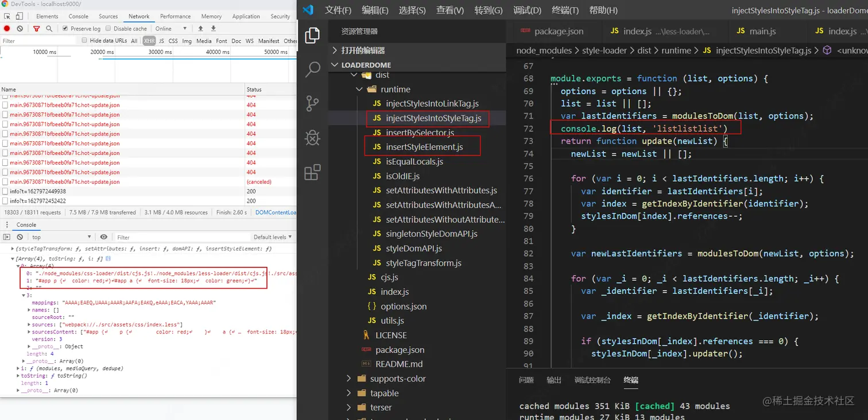Expand the sources array in the console
868x420 pixels.
[29, 324]
